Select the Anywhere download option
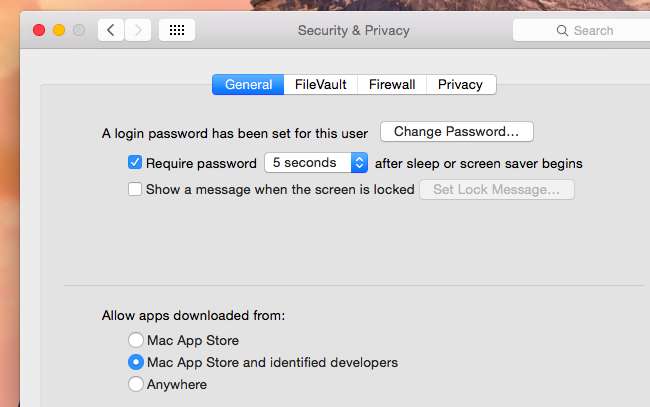 pyautogui.click(x=135, y=384)
